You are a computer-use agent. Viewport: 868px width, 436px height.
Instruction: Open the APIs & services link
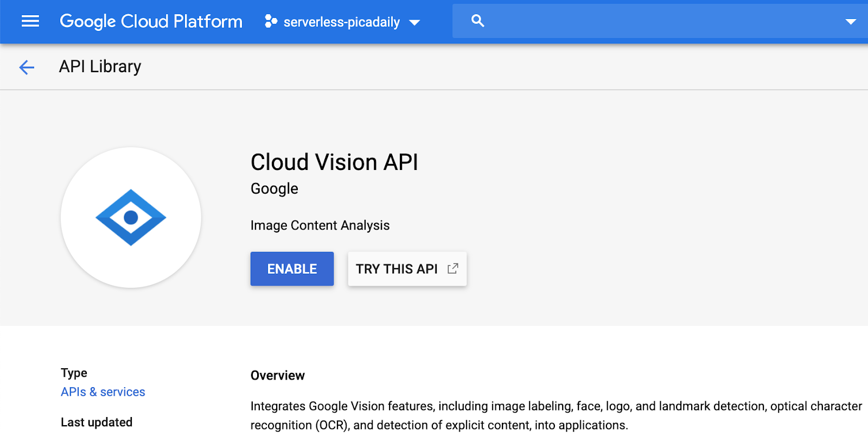pos(103,392)
